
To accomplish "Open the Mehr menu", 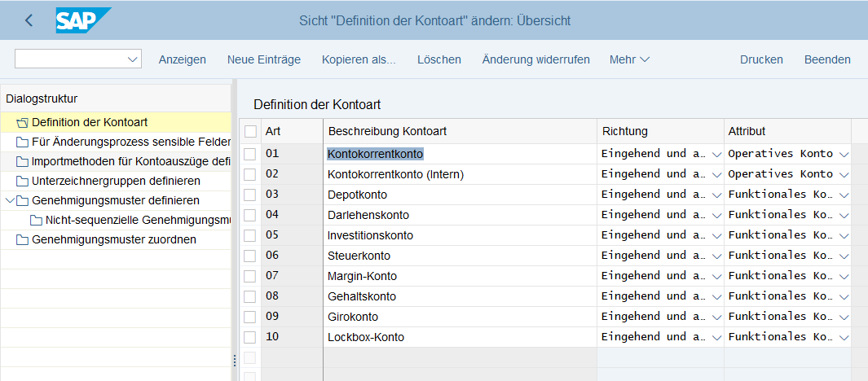I will [629, 59].
